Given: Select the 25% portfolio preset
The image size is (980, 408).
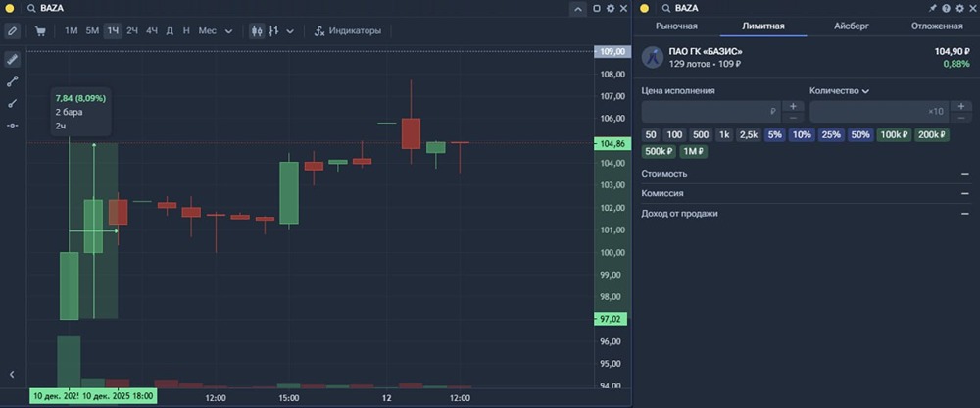Looking at the screenshot, I should (x=831, y=134).
